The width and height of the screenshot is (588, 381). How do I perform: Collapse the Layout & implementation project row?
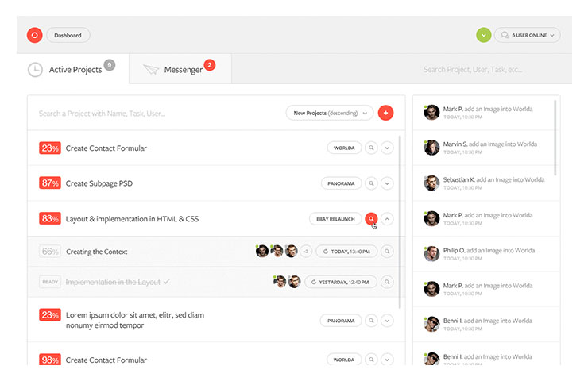click(x=387, y=219)
